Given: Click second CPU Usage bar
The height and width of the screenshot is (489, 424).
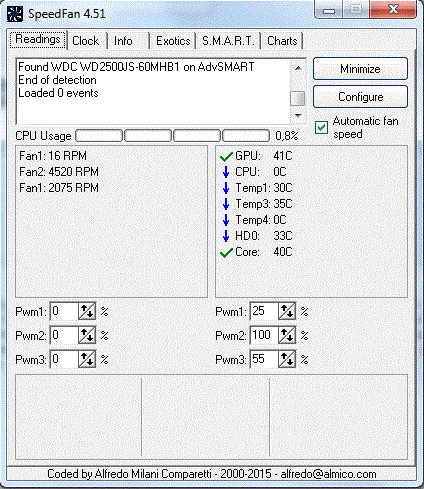Looking at the screenshot, I should 148,136.
